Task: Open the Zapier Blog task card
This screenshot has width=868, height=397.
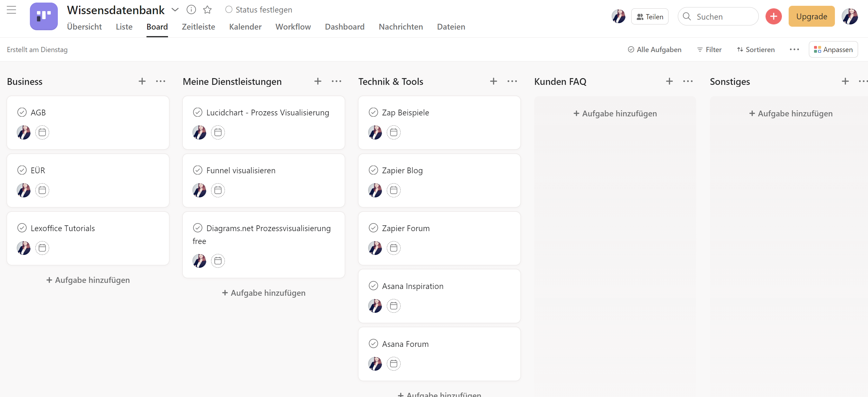Action: [x=439, y=180]
